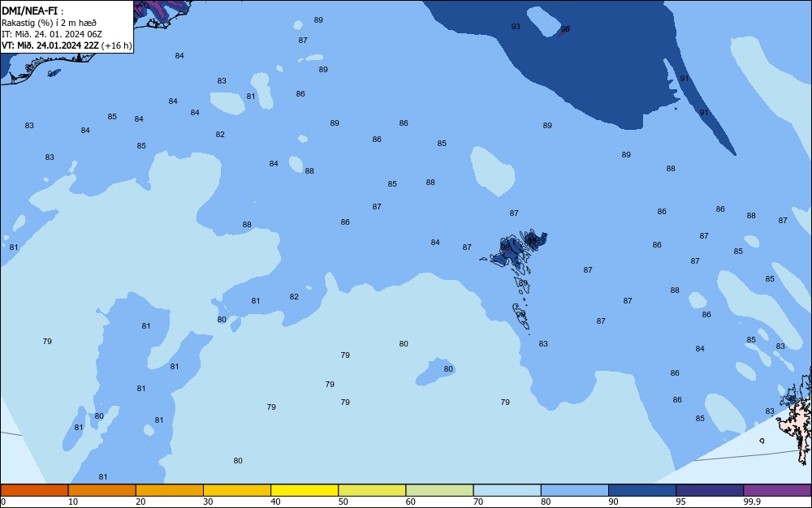
Task: Select the 20–30 amber legend swatch
Action: [170, 490]
